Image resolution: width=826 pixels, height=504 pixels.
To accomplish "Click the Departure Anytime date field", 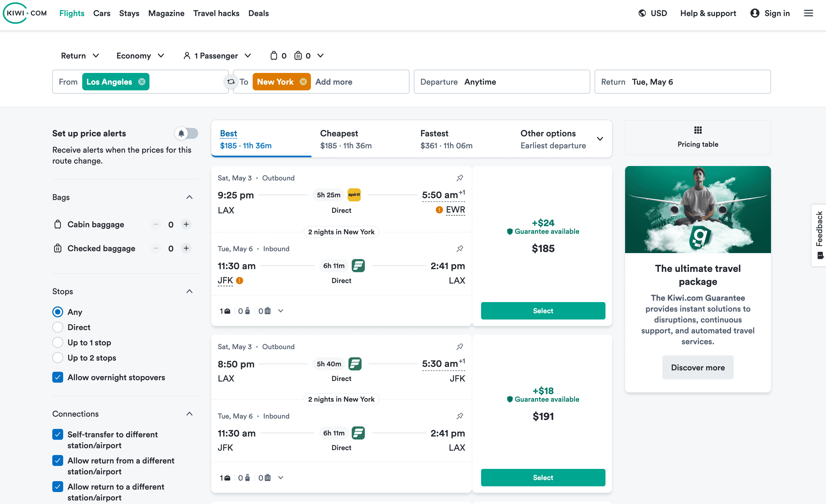I will pyautogui.click(x=501, y=82).
